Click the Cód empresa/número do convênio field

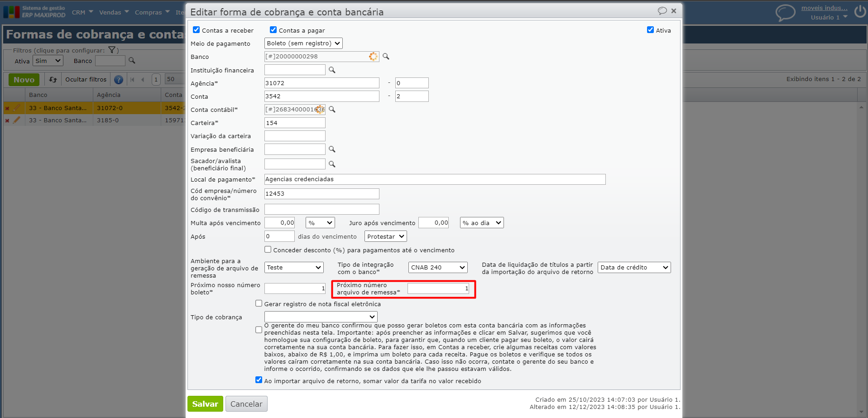pos(322,194)
